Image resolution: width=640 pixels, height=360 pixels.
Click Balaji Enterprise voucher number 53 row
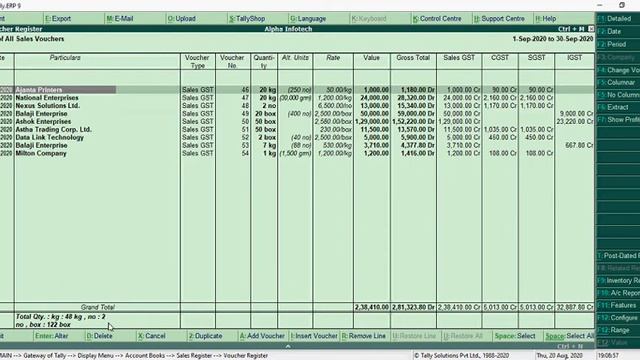(x=296, y=145)
